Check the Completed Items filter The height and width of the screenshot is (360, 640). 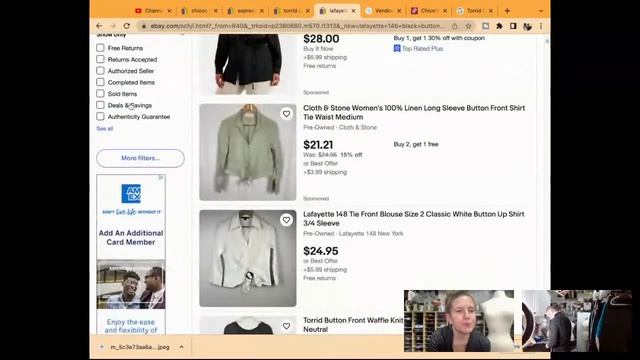(100, 82)
